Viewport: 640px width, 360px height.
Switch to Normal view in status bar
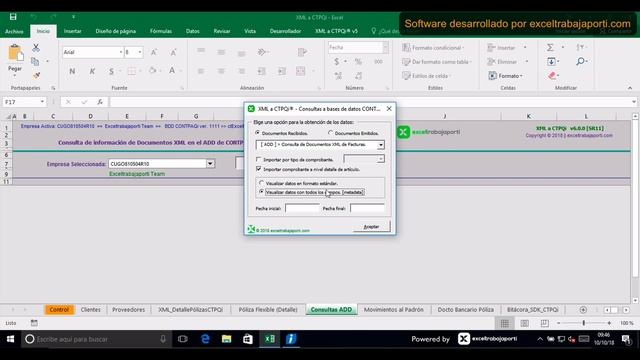(504, 323)
